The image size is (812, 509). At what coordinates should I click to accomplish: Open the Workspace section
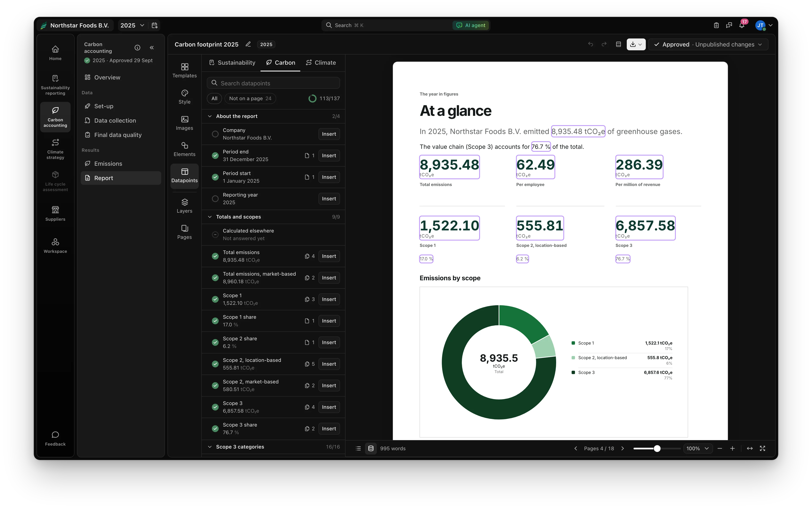coord(55,246)
